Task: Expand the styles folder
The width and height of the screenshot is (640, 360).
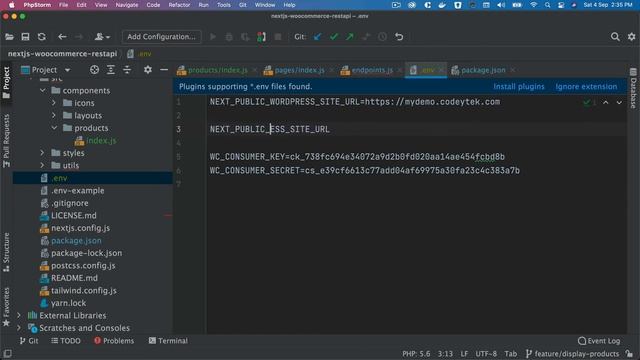Action: tap(42, 153)
